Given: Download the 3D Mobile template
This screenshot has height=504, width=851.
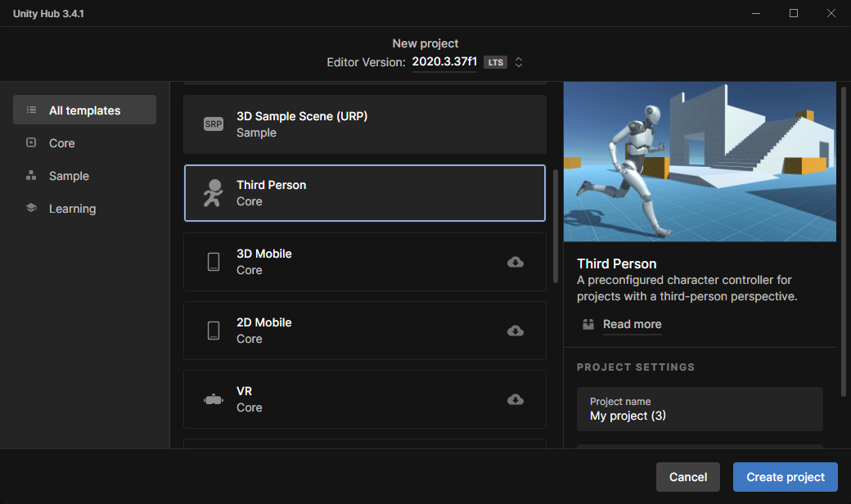Looking at the screenshot, I should click(x=515, y=262).
